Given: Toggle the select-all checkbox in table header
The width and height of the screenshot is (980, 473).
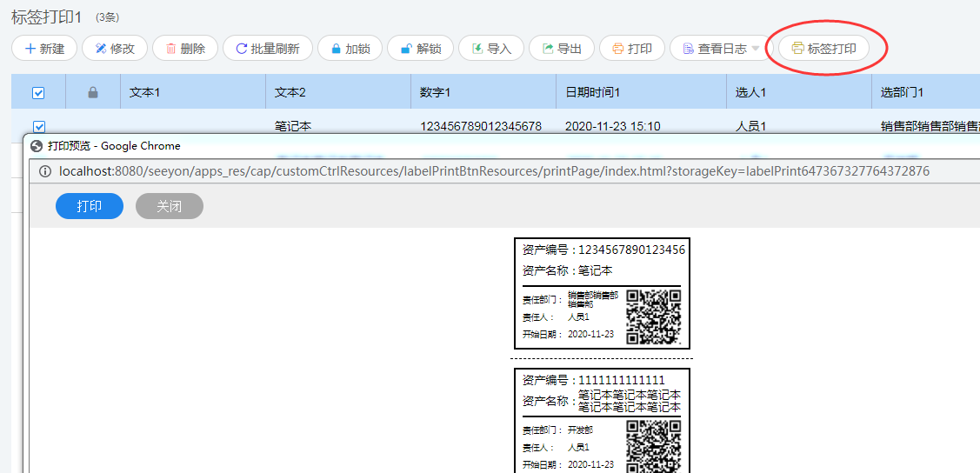Looking at the screenshot, I should pyautogui.click(x=38, y=92).
